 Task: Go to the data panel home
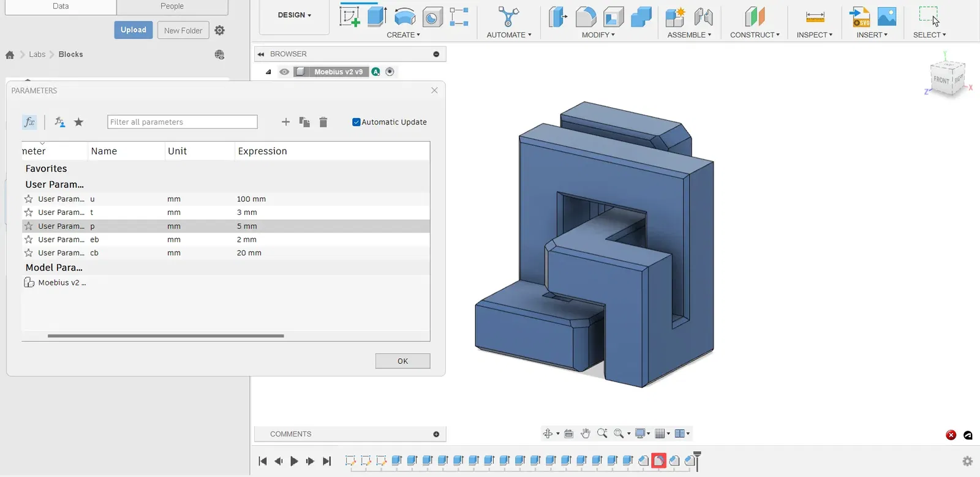pos(10,54)
